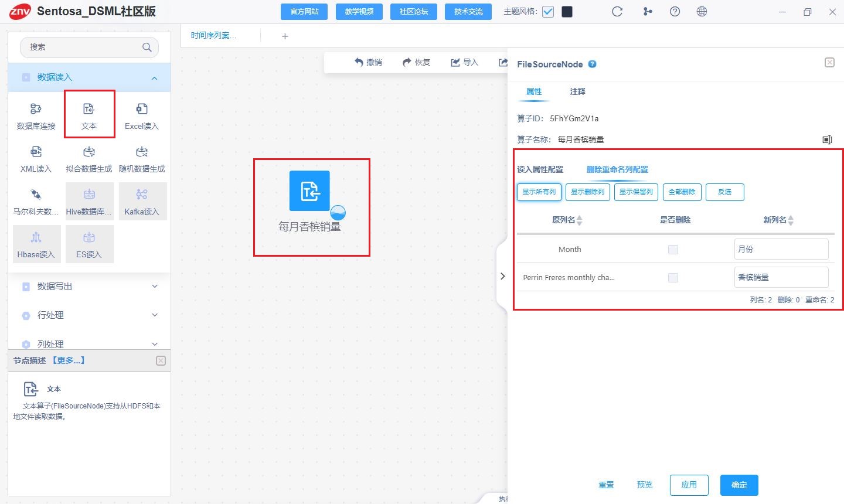Select the 文本 text file source icon
The image size is (844, 504).
89,109
